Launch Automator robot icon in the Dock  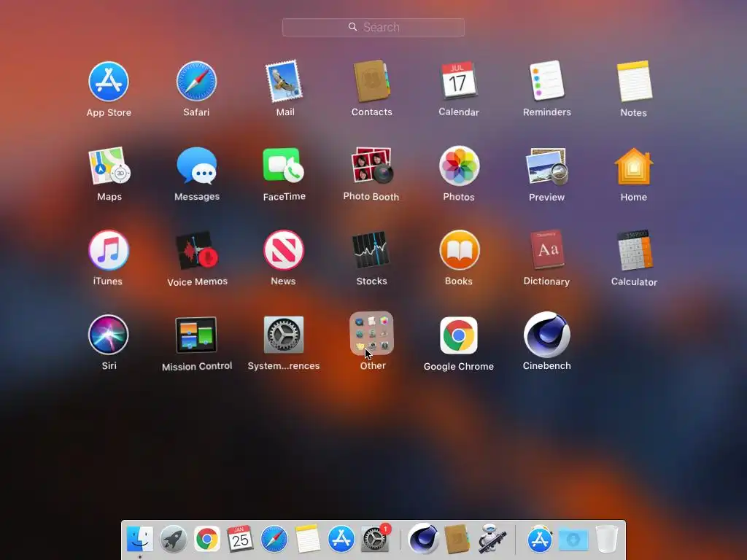[x=491, y=539]
